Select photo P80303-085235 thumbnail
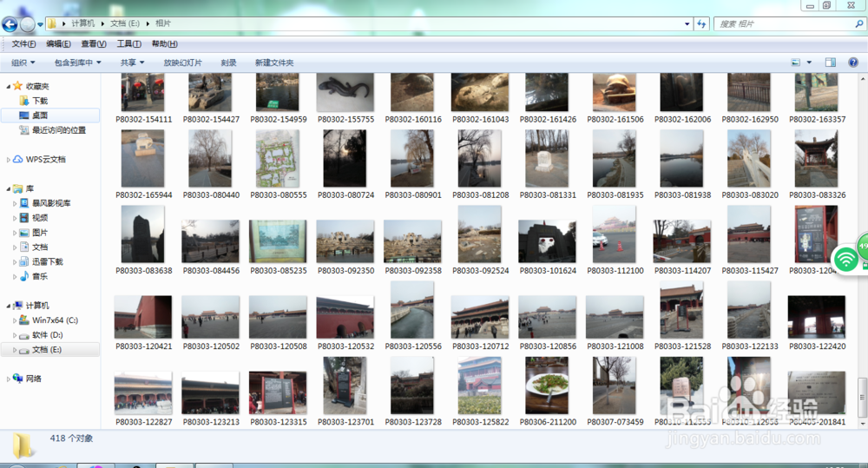The width and height of the screenshot is (868, 468). point(278,241)
